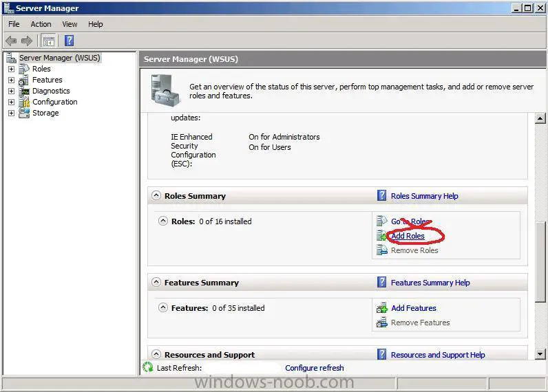
Task: Click the Add Roles icon
Action: [x=382, y=235]
